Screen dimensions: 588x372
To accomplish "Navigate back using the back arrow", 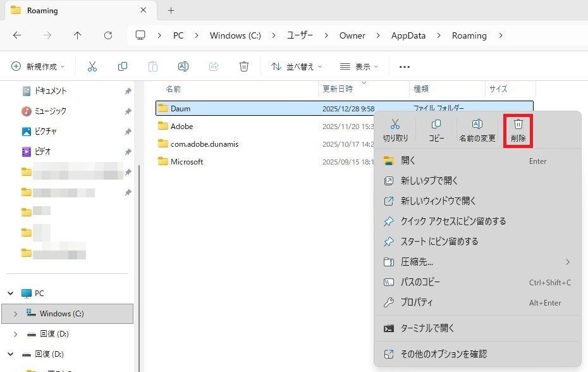I will [17, 35].
